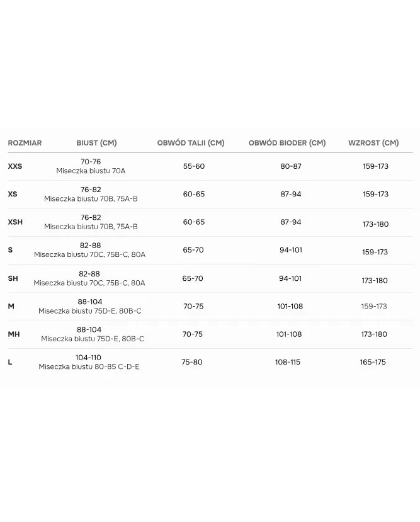The image size is (420, 522).
Task: Click the WZROST (CM) column header
Action: click(373, 143)
